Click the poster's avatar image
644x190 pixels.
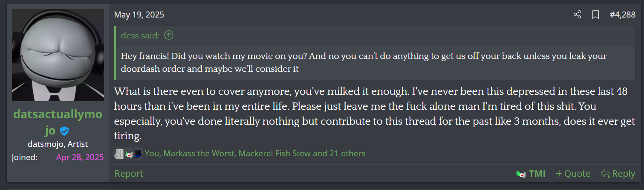pos(58,55)
